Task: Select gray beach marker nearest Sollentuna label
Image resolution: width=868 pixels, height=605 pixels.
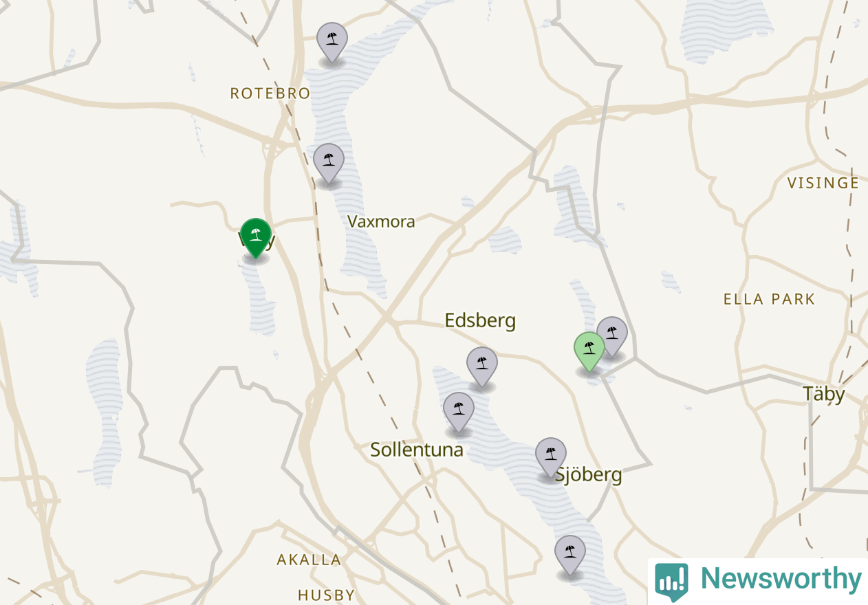Action: [x=459, y=412]
